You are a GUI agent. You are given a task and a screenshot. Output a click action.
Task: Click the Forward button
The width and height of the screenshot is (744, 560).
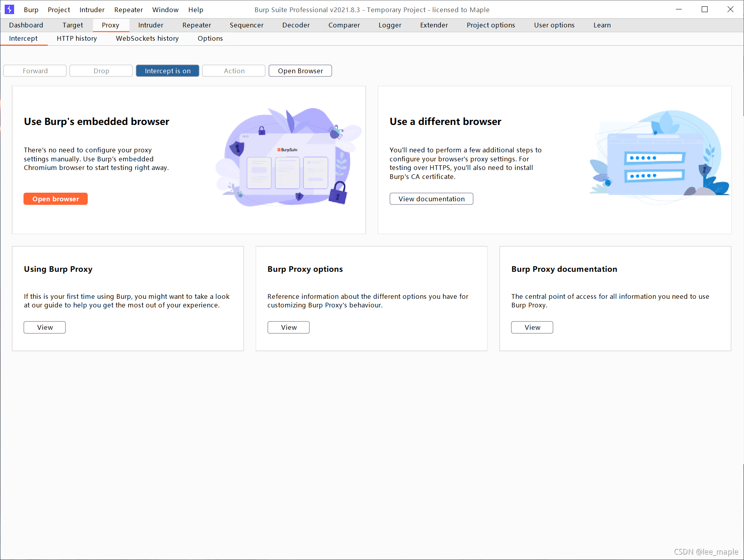[x=35, y=71]
